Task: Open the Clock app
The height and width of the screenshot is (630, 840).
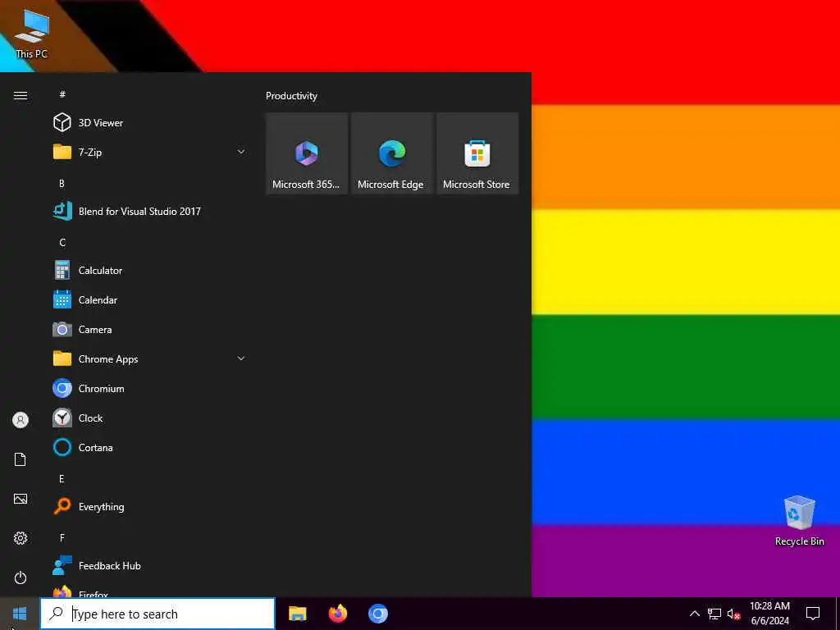Action: [150, 418]
